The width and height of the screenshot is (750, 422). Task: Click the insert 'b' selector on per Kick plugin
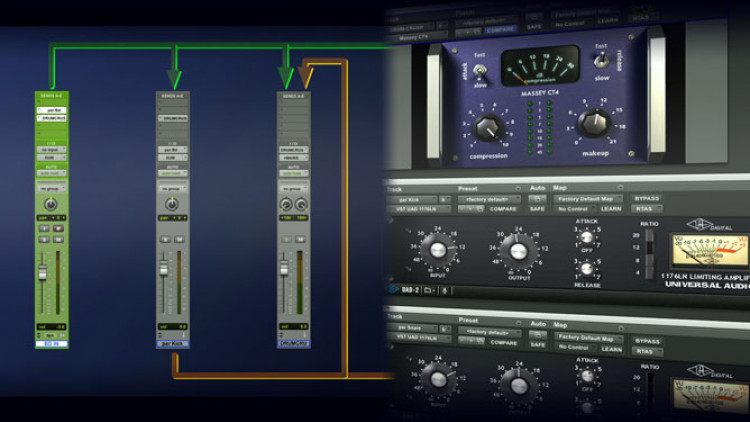click(x=444, y=200)
